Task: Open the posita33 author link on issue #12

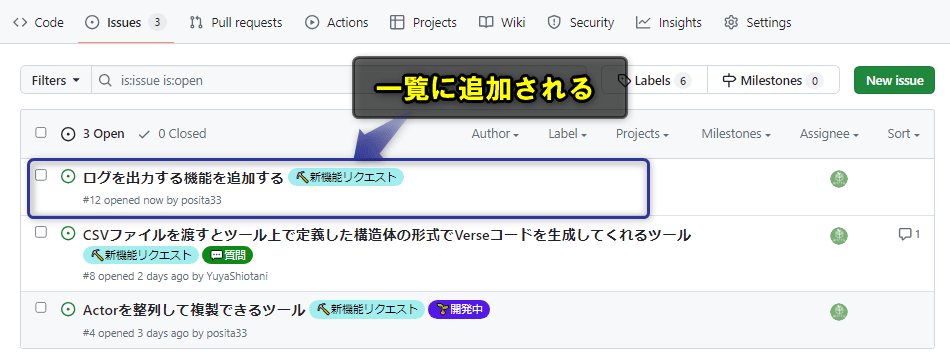Action: (x=202, y=200)
